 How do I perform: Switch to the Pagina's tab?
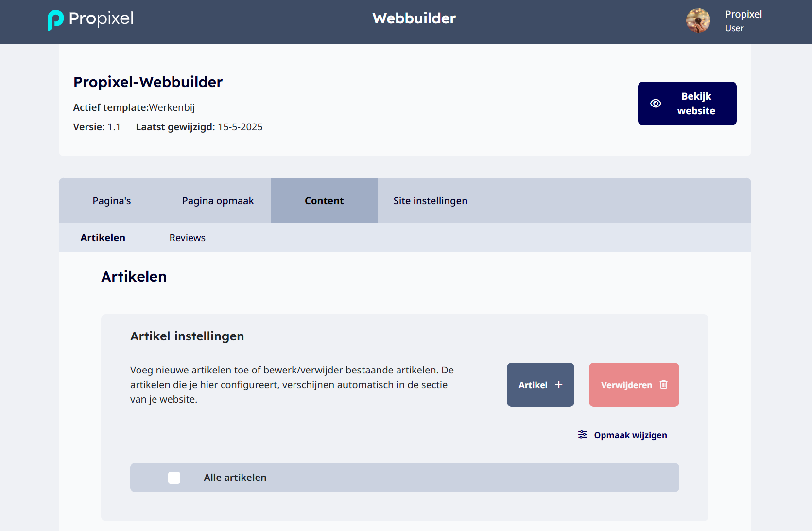[x=112, y=201]
